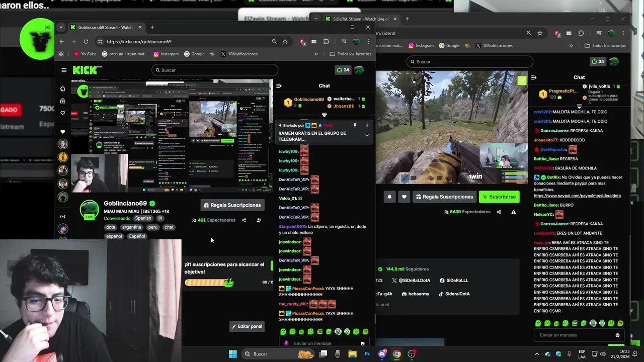Open a new tab in Goblinciano69 window

pyautogui.click(x=152, y=27)
